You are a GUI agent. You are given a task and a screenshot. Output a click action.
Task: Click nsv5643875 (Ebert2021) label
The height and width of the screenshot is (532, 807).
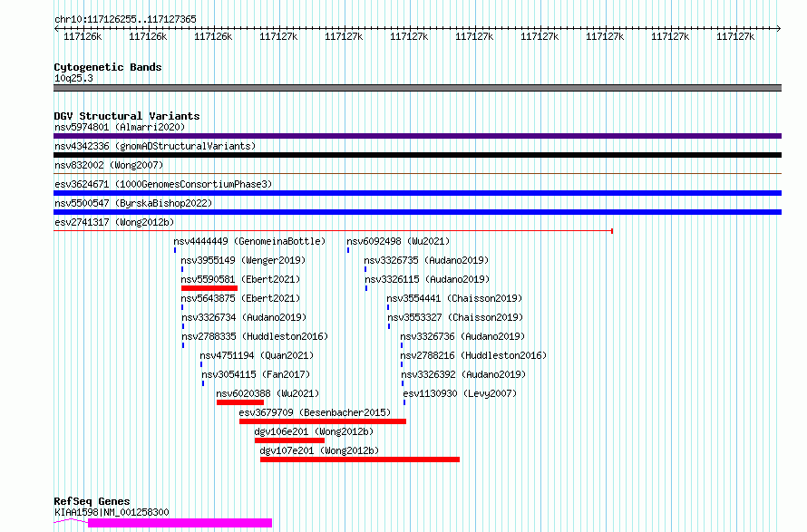point(240,298)
